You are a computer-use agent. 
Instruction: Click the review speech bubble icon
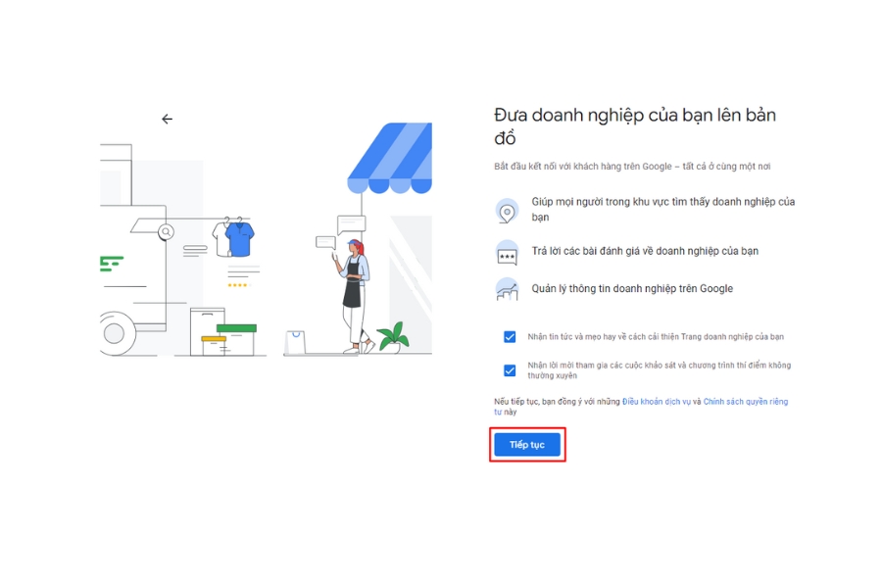(507, 253)
